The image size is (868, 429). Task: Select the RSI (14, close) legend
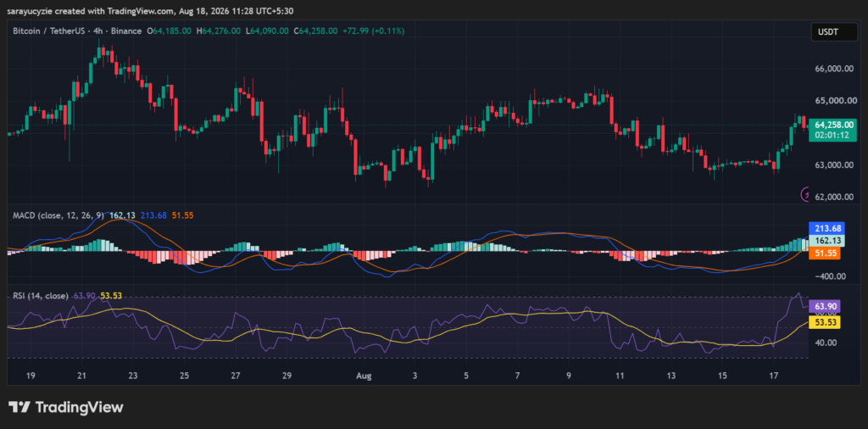(41, 296)
